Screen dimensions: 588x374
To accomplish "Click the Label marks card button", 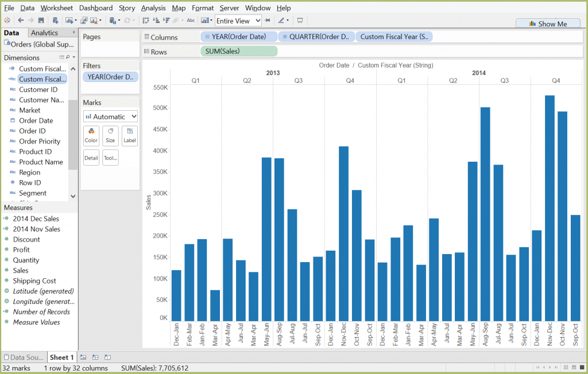I will click(x=130, y=135).
